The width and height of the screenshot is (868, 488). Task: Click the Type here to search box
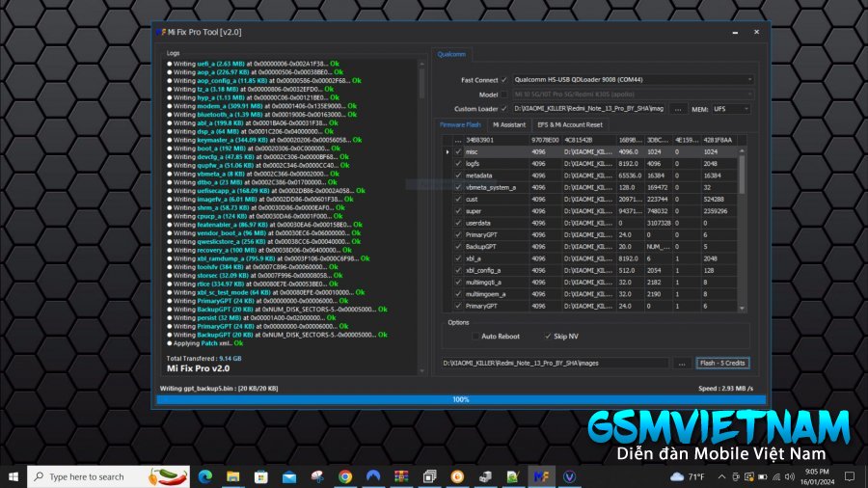pyautogui.click(x=108, y=476)
